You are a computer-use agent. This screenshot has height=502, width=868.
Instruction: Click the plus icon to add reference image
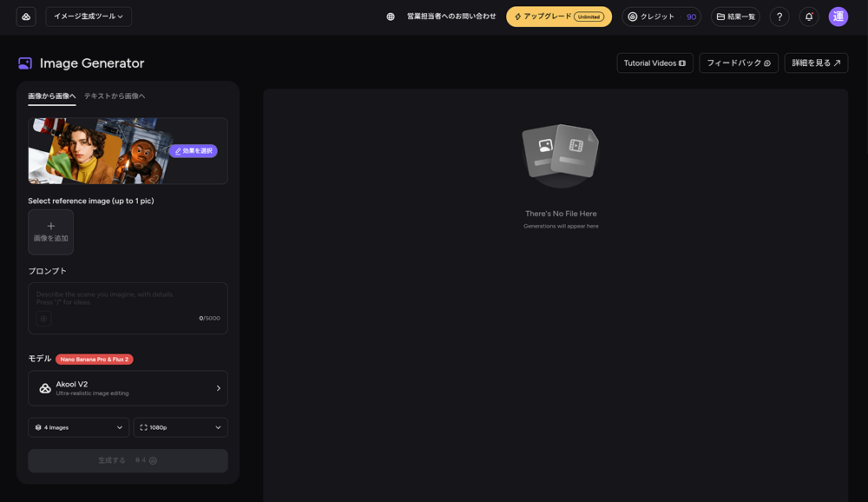tap(50, 227)
